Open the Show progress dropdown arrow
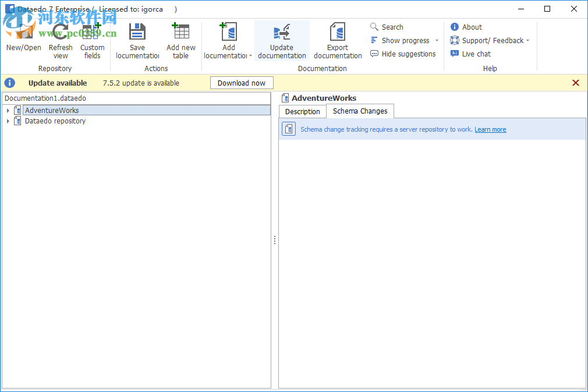The image size is (588, 392). pos(437,41)
